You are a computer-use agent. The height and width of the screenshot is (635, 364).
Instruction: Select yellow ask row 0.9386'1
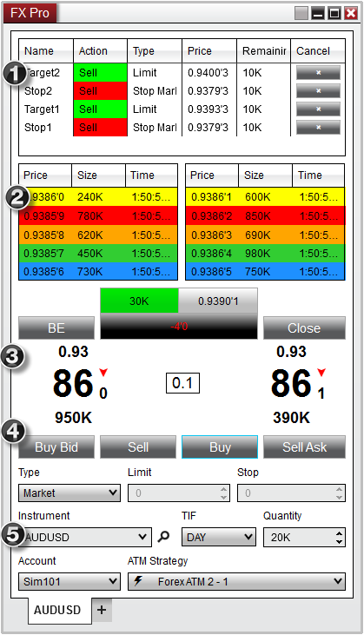tap(265, 197)
